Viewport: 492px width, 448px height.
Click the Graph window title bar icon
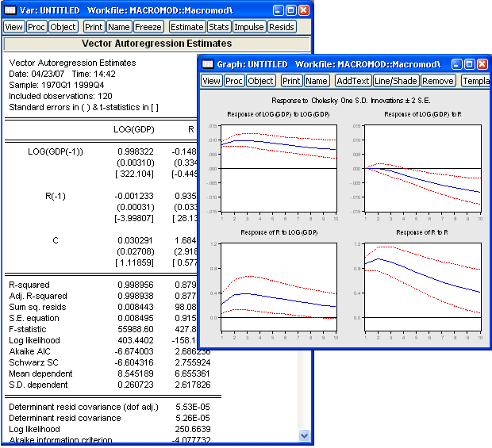208,63
